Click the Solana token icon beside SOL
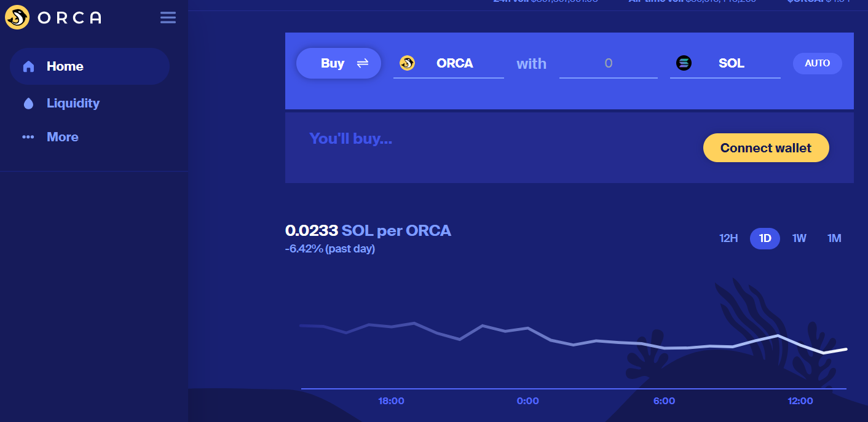The height and width of the screenshot is (422, 868). pyautogui.click(x=684, y=63)
